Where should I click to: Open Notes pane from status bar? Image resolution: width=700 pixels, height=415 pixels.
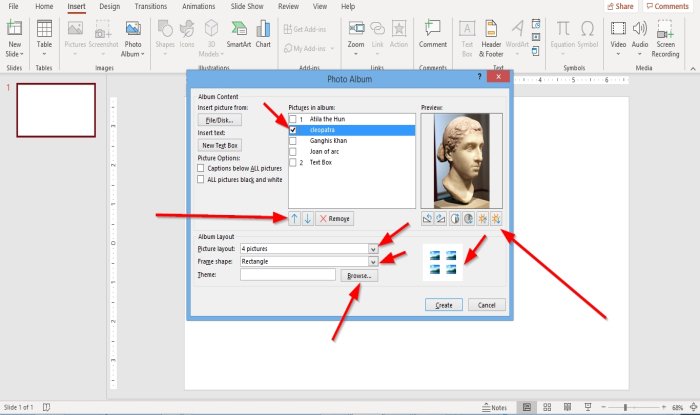click(495, 407)
